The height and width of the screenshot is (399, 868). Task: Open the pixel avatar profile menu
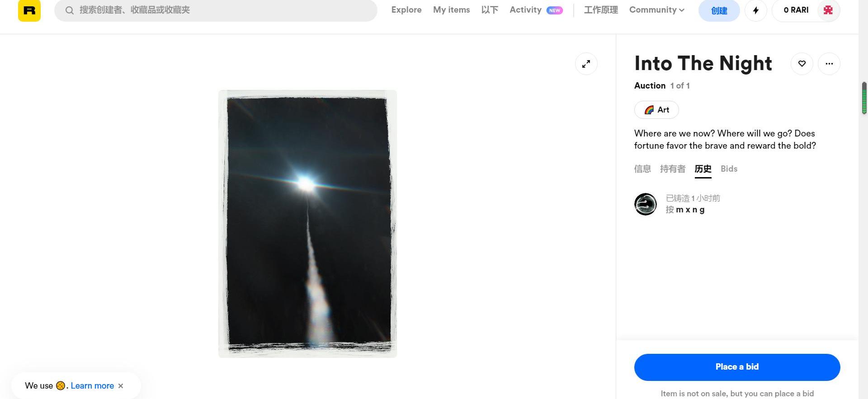[828, 10]
